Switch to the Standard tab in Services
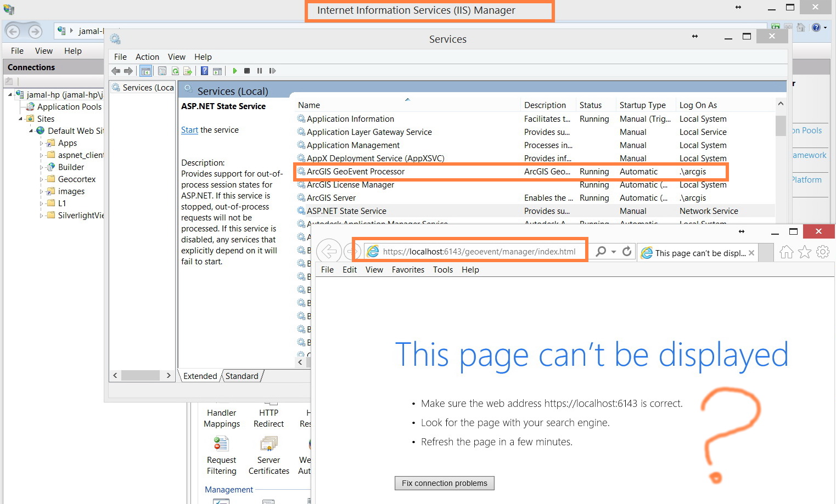836x504 pixels. coord(242,376)
